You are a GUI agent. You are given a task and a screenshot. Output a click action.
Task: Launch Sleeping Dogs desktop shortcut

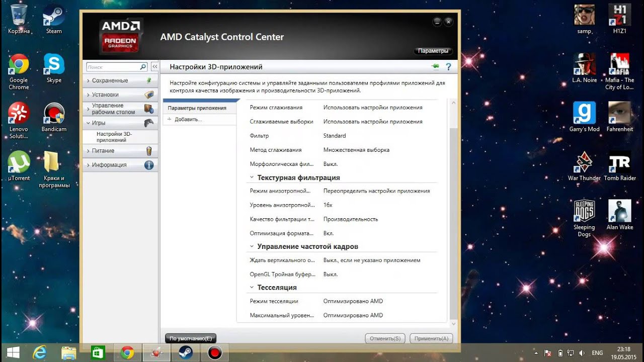(584, 219)
